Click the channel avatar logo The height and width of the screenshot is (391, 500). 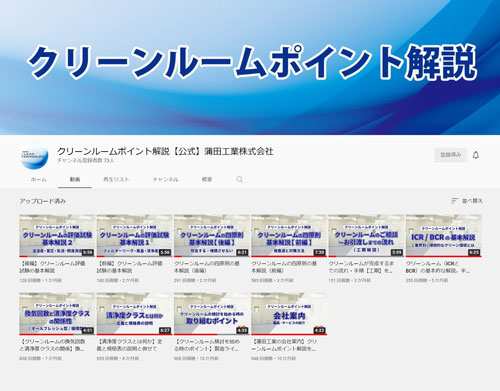[x=34, y=157]
